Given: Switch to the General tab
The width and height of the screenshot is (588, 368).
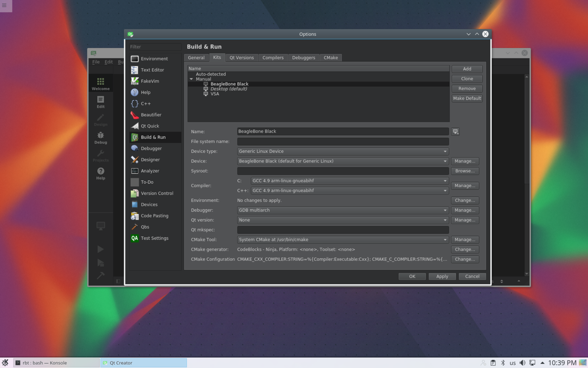Looking at the screenshot, I should coord(196,58).
